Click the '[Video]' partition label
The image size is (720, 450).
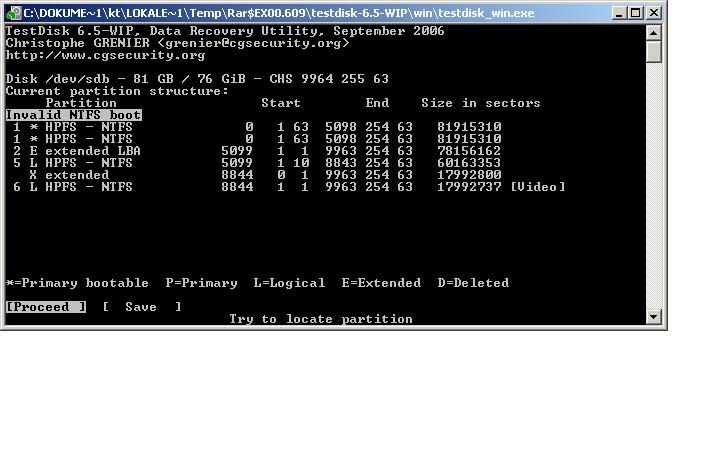click(538, 187)
